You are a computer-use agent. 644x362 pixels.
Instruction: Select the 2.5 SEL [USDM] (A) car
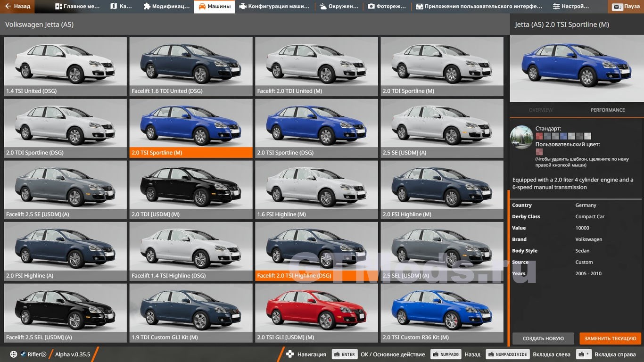point(442,251)
